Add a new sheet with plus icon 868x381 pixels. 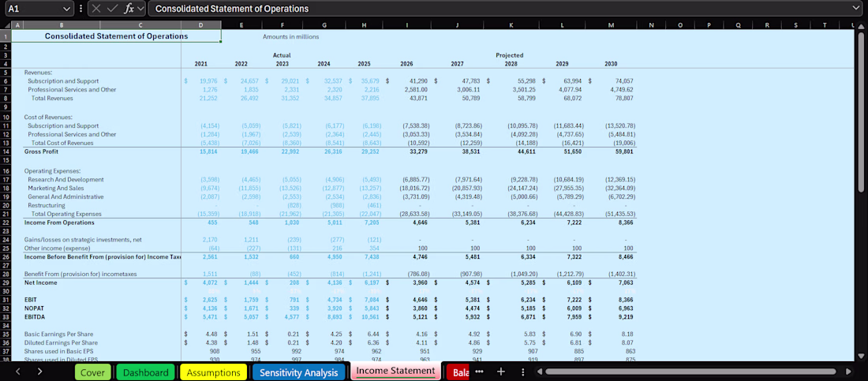coord(500,372)
